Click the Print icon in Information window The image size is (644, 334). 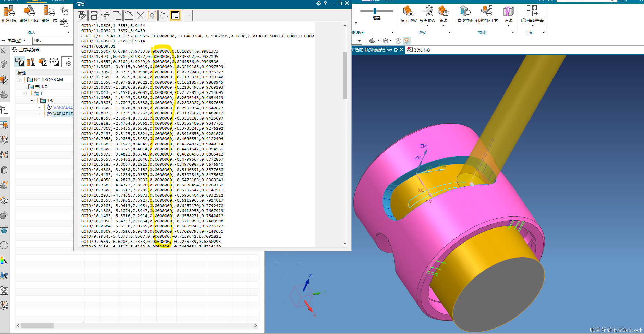[x=94, y=15]
